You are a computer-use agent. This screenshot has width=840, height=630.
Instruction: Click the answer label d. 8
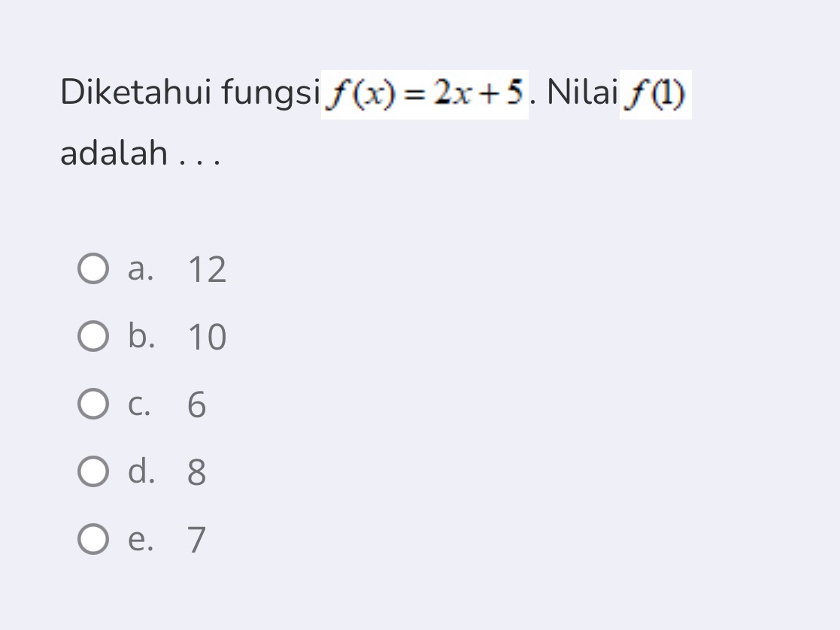[x=169, y=473]
